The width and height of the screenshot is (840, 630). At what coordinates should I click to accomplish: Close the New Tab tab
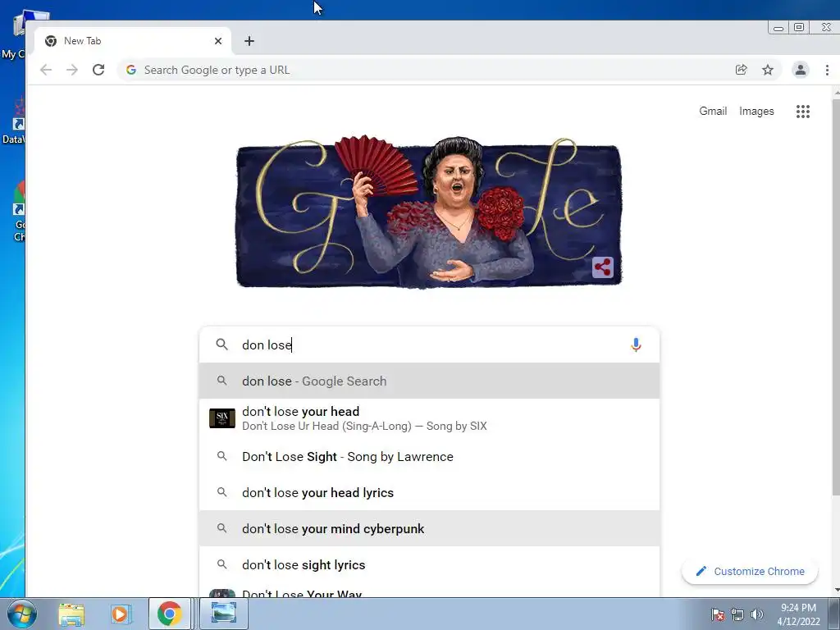click(218, 41)
